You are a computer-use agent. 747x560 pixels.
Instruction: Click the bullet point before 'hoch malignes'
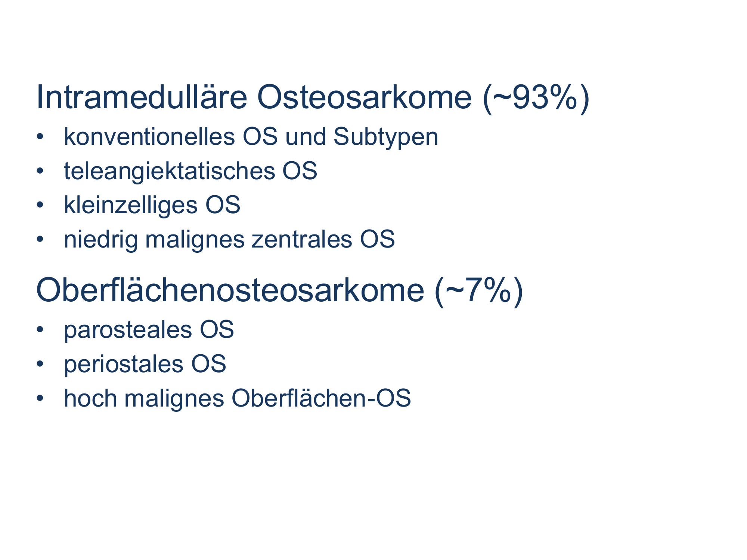point(40,399)
